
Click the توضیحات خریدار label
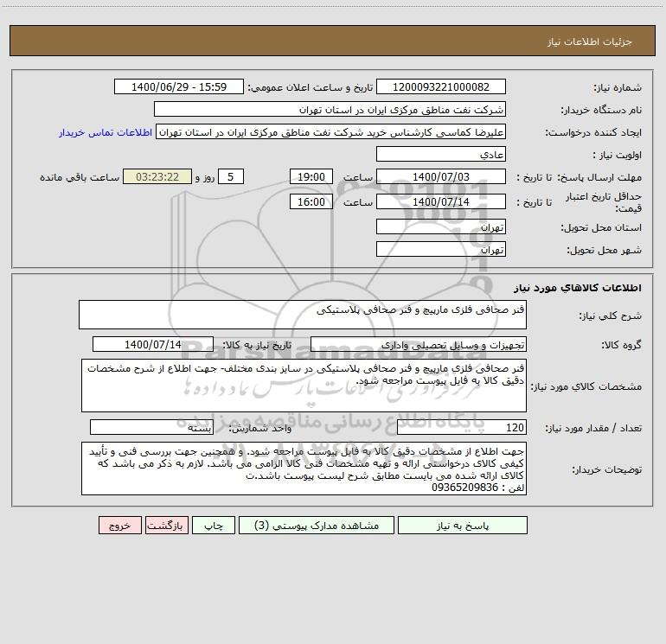point(607,470)
